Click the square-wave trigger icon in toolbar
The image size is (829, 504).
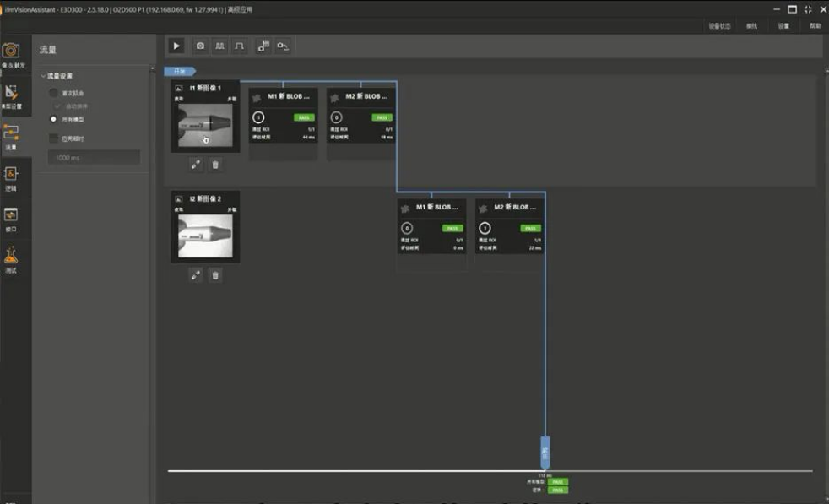point(240,46)
